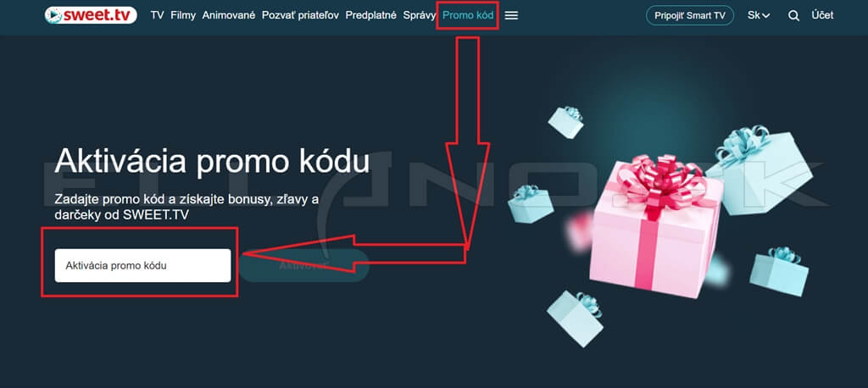Open the Účet account link
This screenshot has height=388, width=868.
822,15
